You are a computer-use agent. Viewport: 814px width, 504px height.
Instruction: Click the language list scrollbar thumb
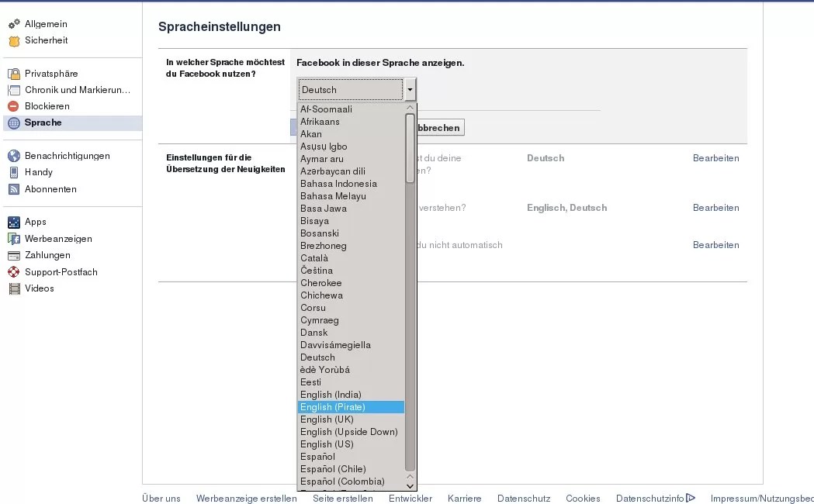(x=410, y=148)
